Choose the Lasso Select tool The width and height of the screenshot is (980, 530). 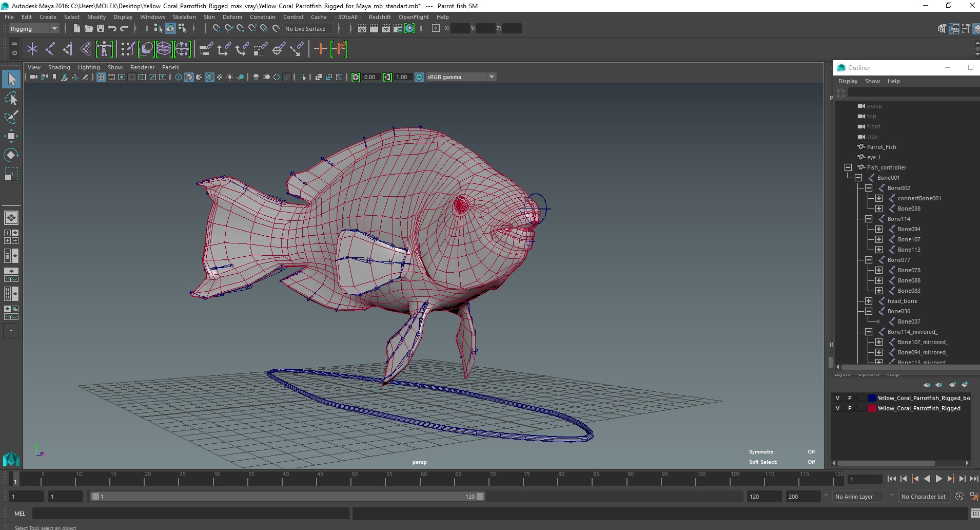pos(11,98)
